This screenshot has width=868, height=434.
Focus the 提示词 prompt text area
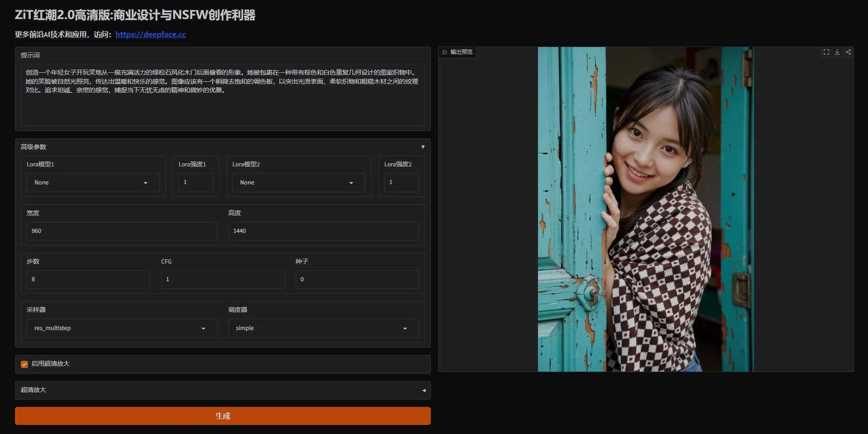(222, 95)
